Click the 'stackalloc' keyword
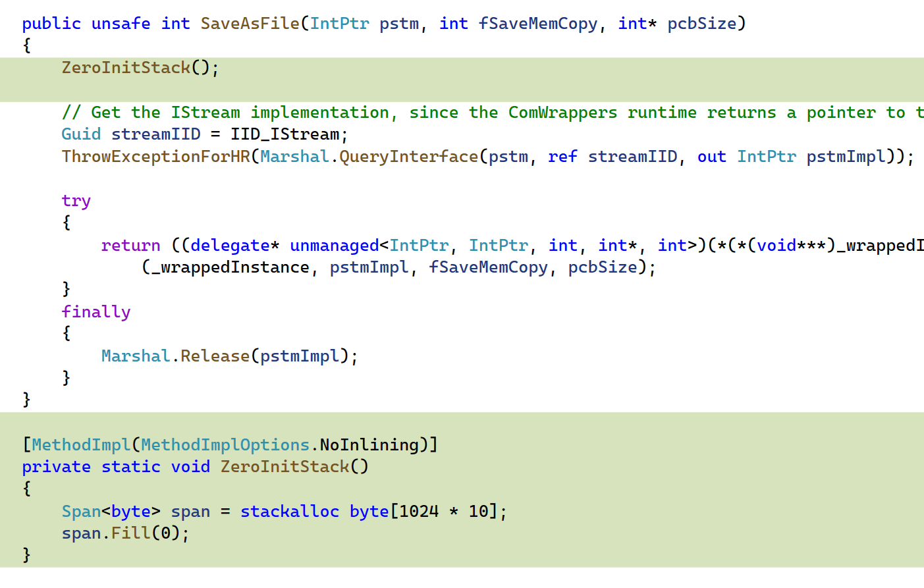Viewport: 924px width, 588px height. point(290,512)
